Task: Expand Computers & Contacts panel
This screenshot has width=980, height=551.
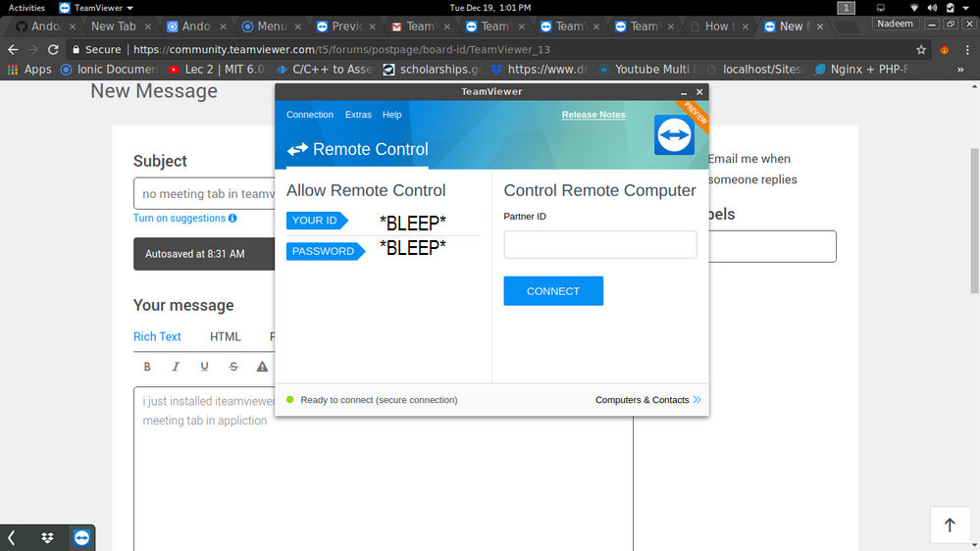Action: coord(648,400)
